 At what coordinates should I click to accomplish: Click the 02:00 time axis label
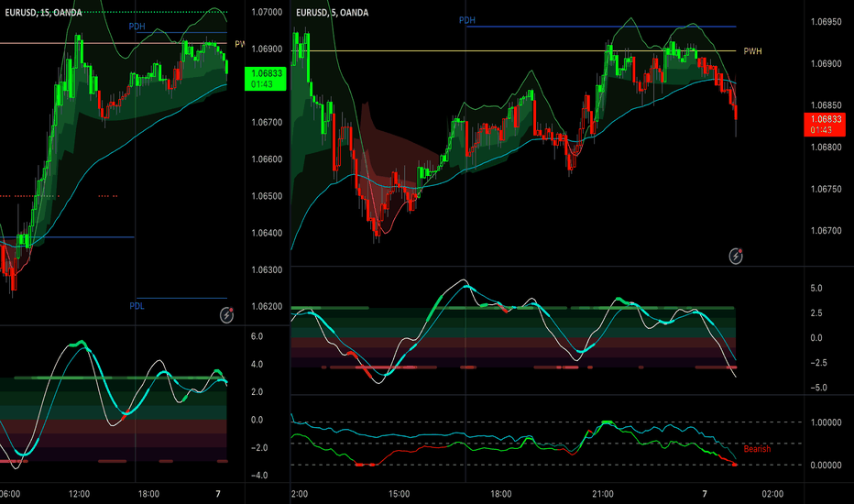[x=772, y=494]
